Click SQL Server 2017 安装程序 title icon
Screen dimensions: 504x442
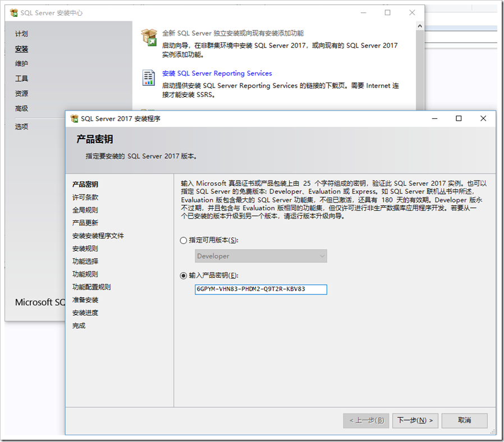[74, 118]
